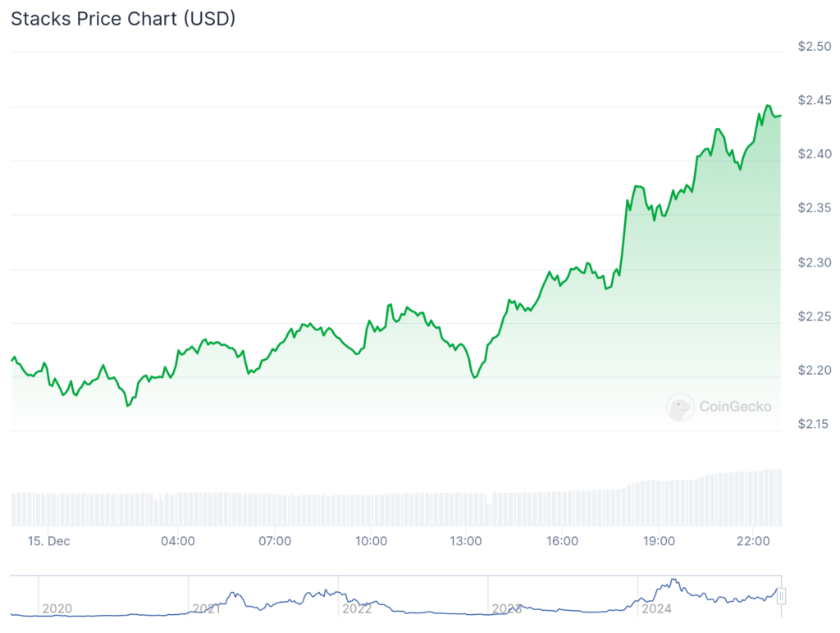Click 2022 label in the range navigator
This screenshot has width=840, height=633.
[x=357, y=608]
